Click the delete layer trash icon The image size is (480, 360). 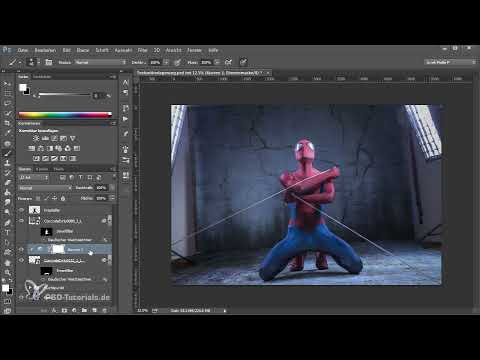click(x=105, y=310)
